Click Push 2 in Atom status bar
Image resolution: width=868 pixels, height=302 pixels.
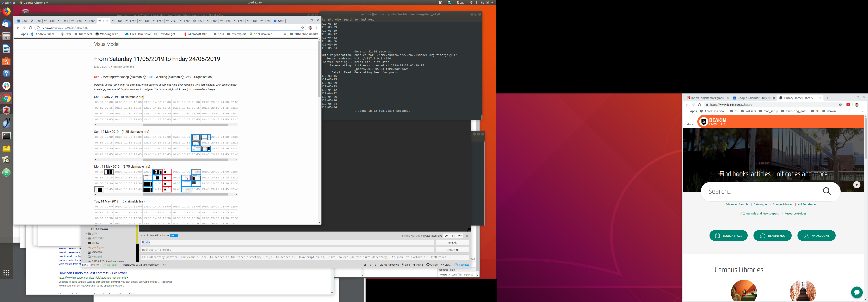tap(418, 265)
